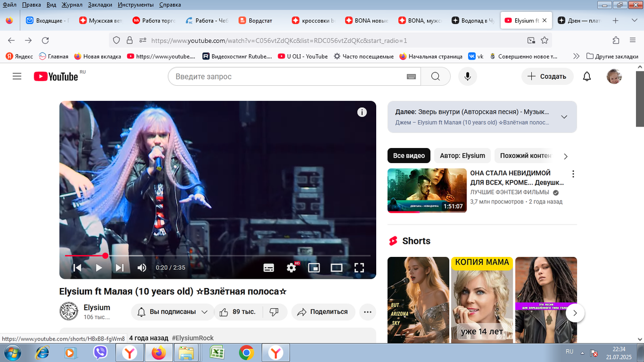
Task: Skip to the next video
Action: point(120,268)
